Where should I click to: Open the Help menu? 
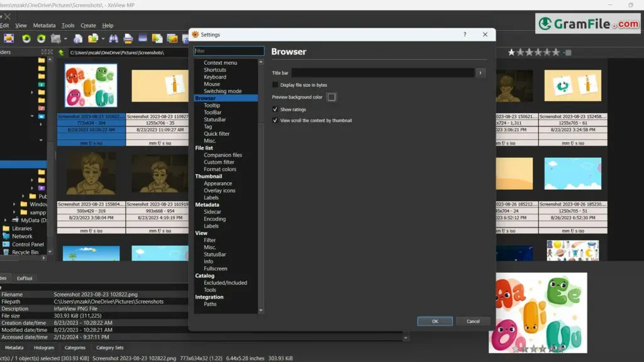108,25
